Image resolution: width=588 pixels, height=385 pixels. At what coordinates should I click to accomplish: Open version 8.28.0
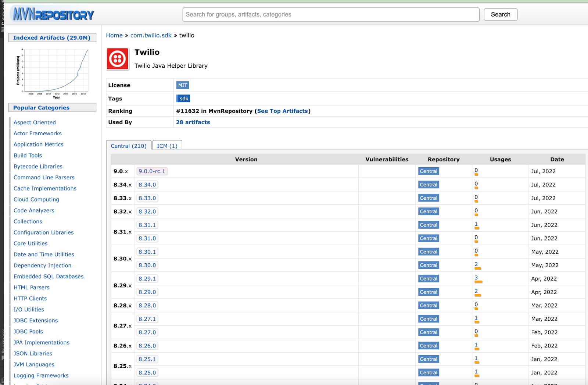point(147,306)
